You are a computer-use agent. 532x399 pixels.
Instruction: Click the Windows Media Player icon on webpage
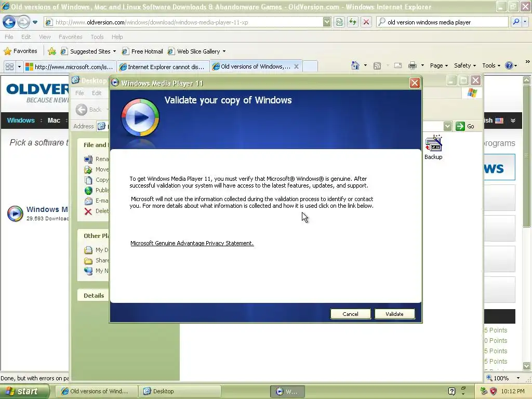(15, 214)
